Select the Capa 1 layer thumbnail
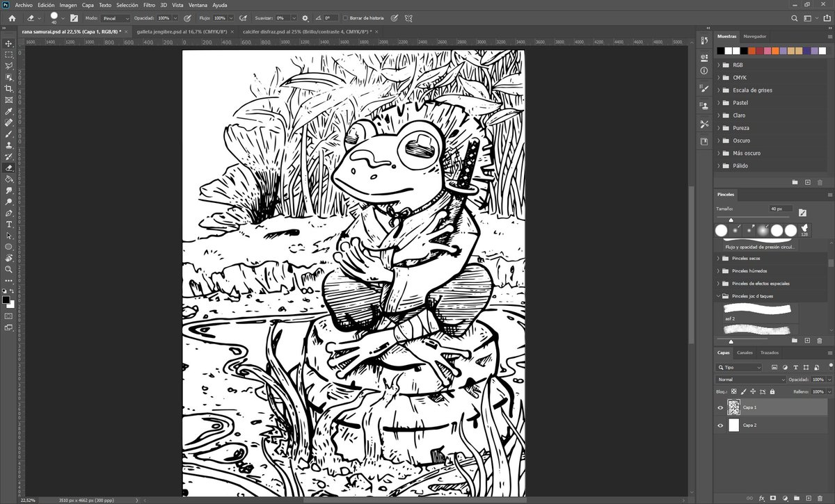 [x=733, y=407]
